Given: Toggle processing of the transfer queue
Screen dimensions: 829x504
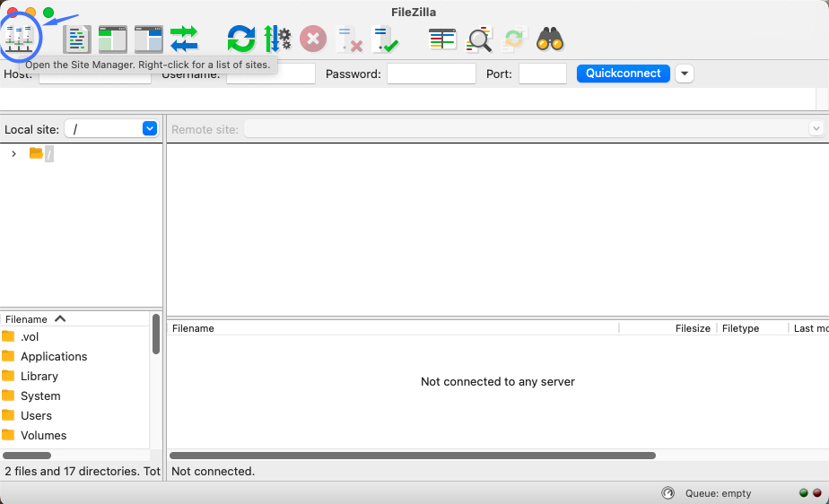Looking at the screenshot, I should [277, 39].
